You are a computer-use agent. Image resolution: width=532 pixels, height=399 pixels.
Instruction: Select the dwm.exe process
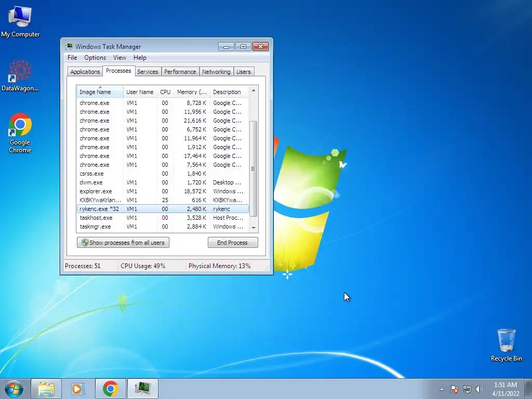[163, 182]
